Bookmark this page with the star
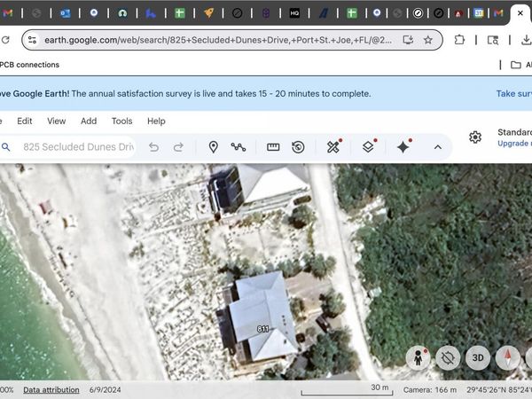 point(428,40)
